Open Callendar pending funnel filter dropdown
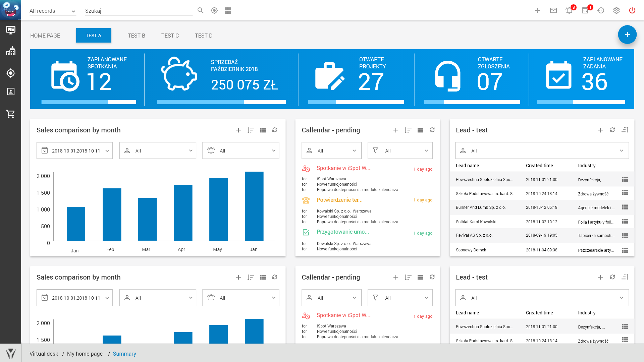 (400, 151)
